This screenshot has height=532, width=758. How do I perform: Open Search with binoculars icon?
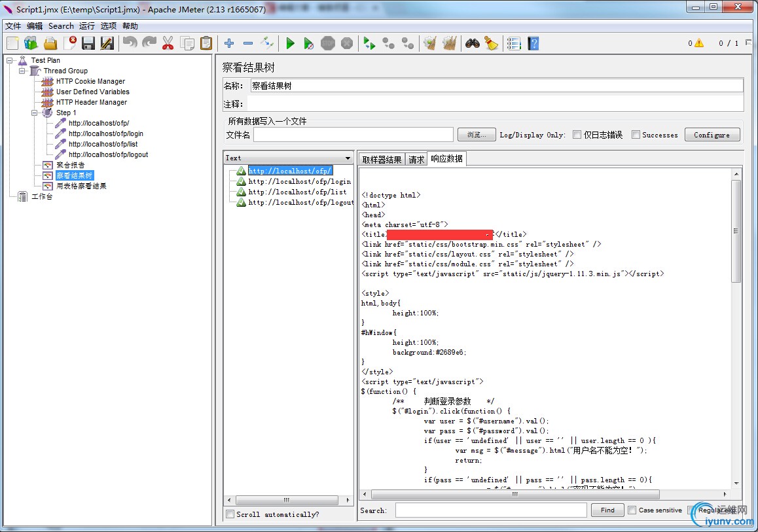(x=473, y=43)
